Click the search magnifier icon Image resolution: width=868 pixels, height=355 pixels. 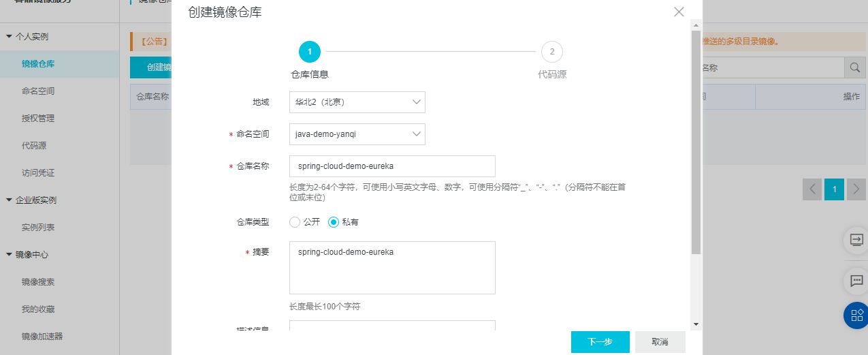[855, 67]
